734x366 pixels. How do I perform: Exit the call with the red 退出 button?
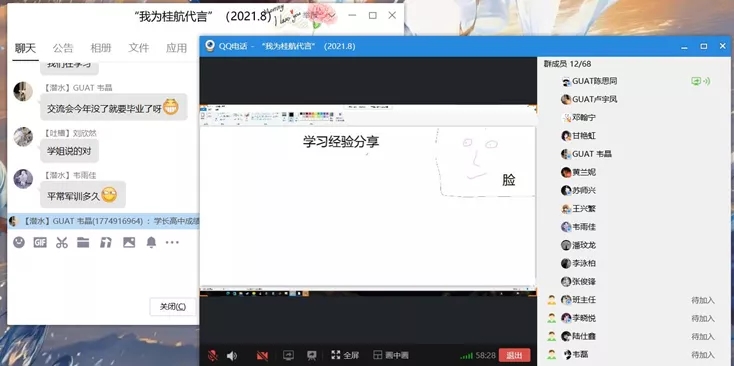[x=514, y=355]
